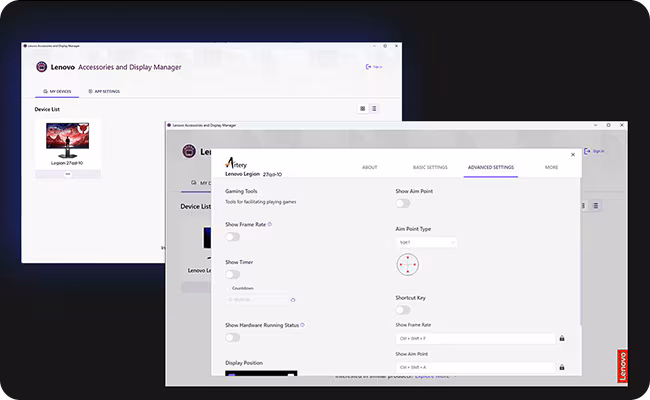Switch Device List to list view icon
The image size is (650, 400).
pyautogui.click(x=374, y=108)
